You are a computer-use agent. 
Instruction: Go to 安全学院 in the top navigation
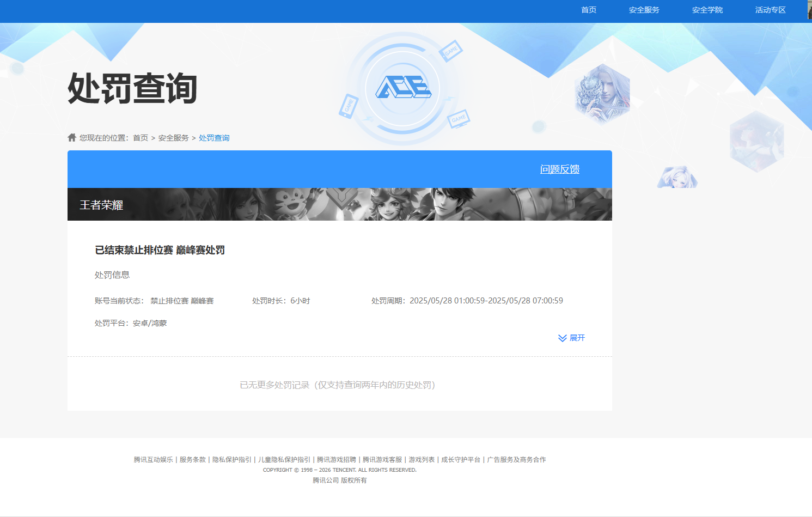click(707, 10)
